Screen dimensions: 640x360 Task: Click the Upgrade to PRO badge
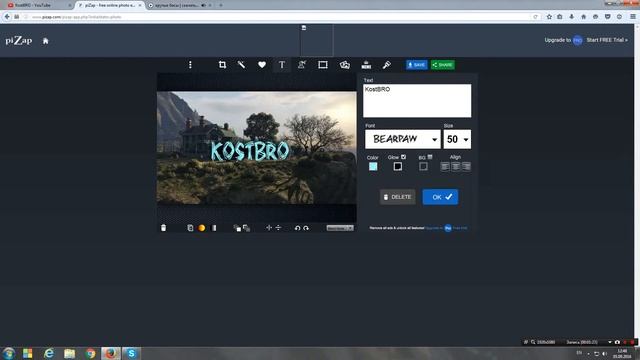(578, 40)
